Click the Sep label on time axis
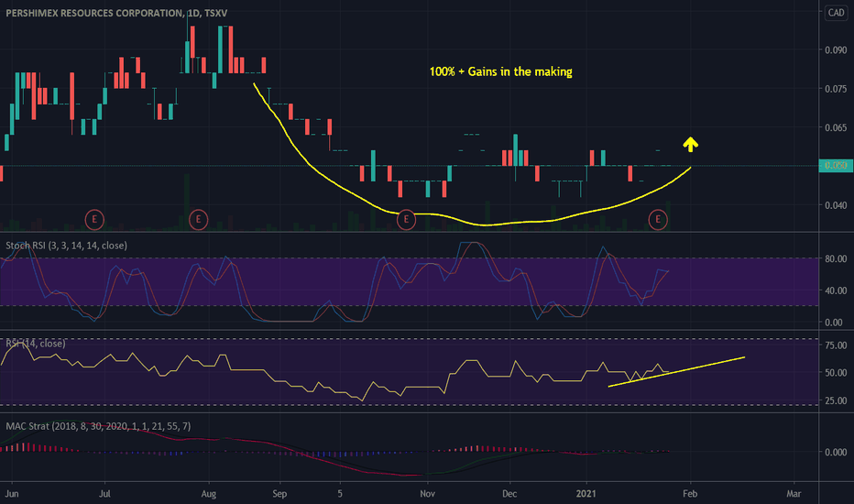The image size is (854, 504). click(279, 494)
